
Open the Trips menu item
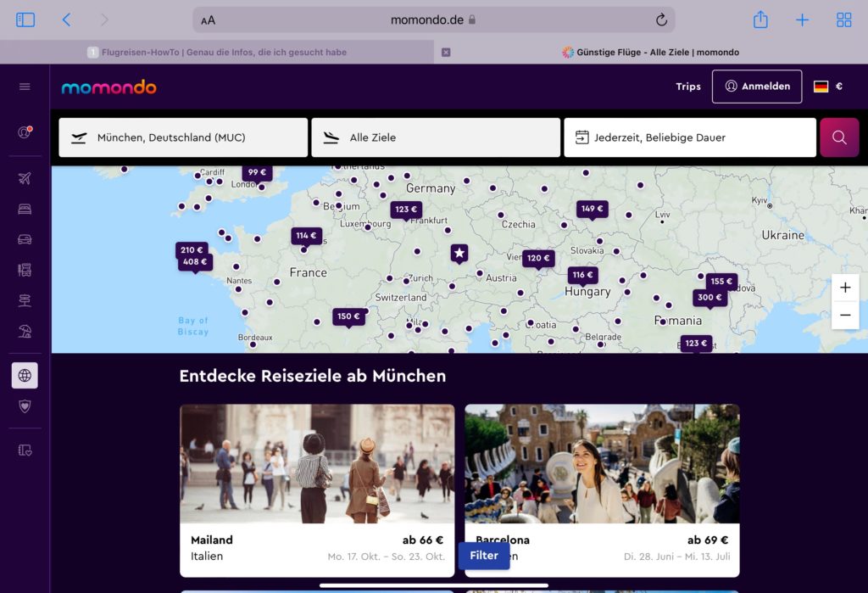[687, 87]
